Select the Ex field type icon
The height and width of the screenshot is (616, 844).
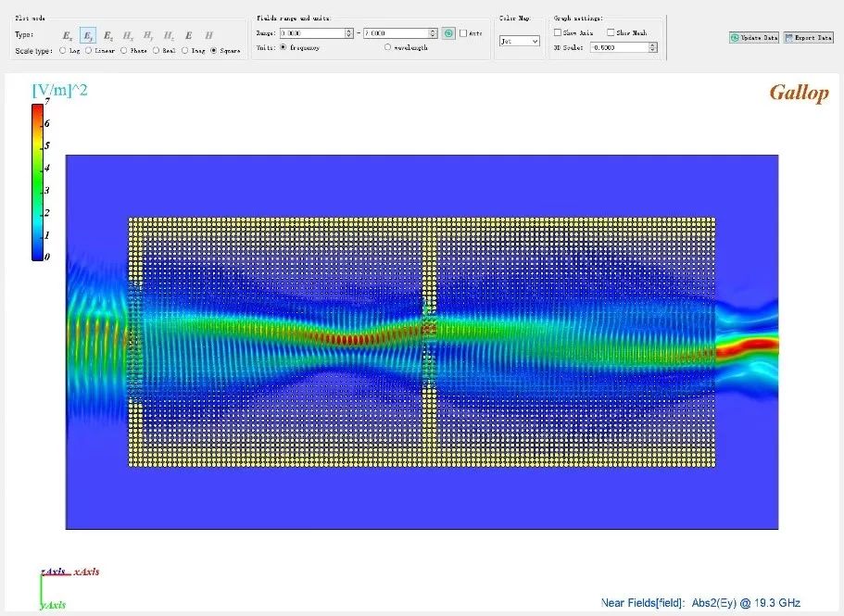(x=68, y=35)
